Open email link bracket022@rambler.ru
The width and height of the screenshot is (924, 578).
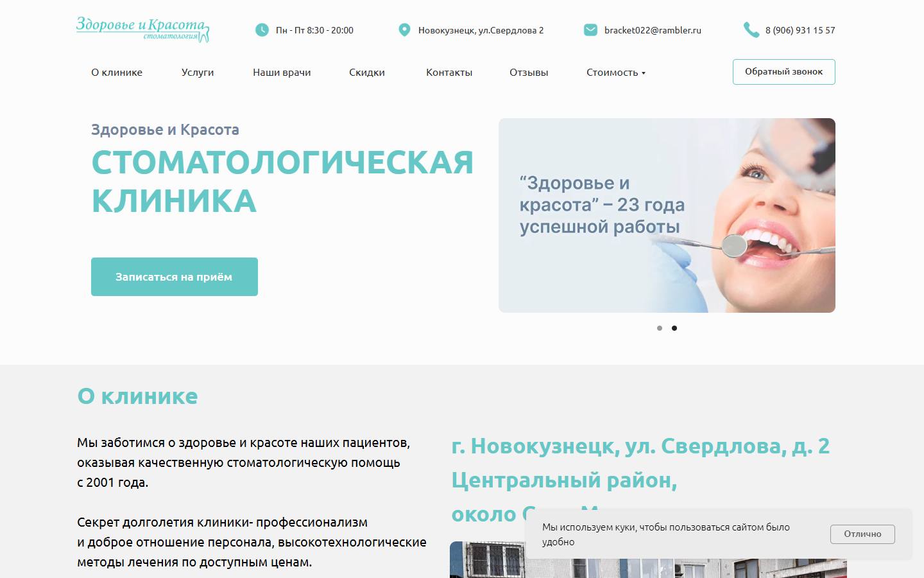pos(653,30)
